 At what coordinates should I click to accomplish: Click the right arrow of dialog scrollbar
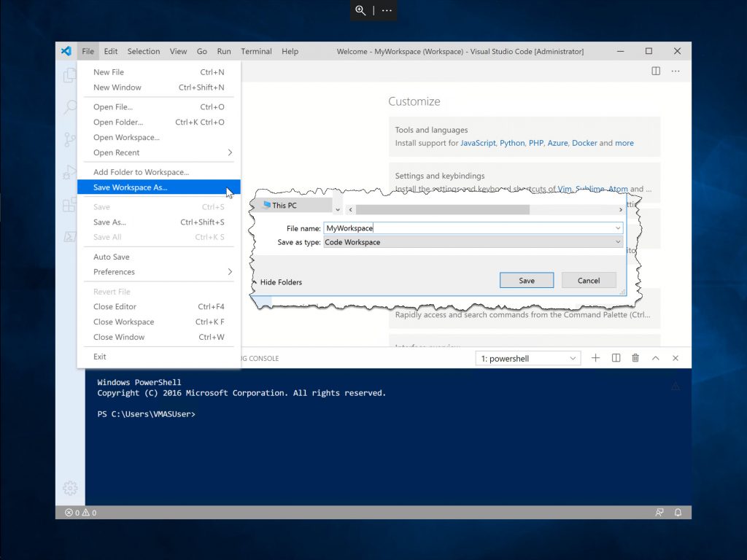pyautogui.click(x=620, y=209)
